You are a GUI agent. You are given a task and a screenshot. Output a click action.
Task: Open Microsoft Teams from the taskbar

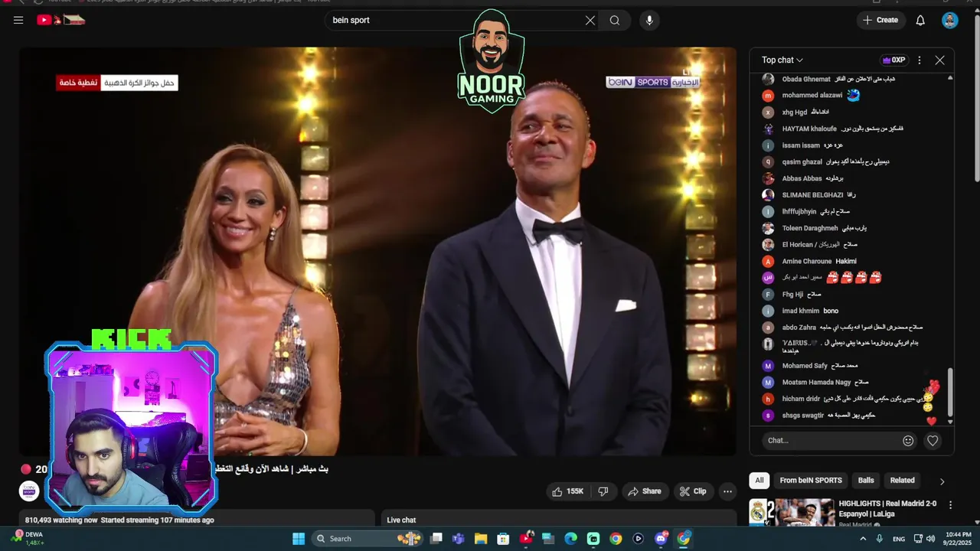pos(459,539)
